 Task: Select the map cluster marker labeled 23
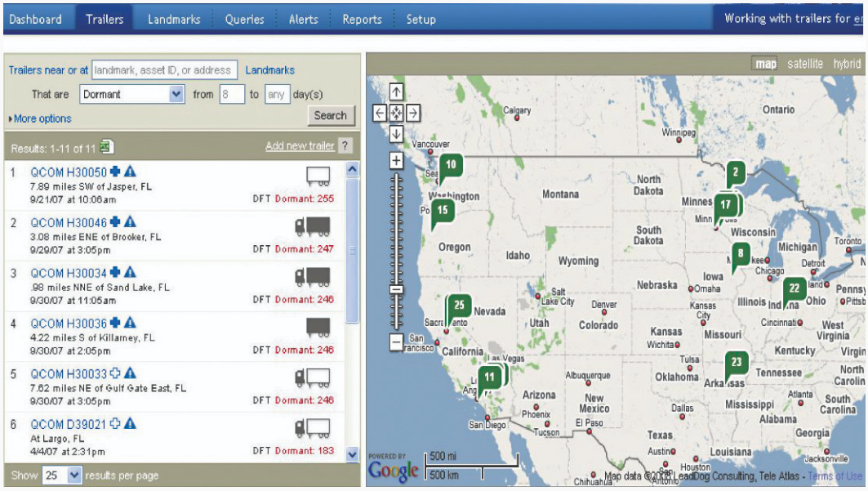tap(737, 362)
